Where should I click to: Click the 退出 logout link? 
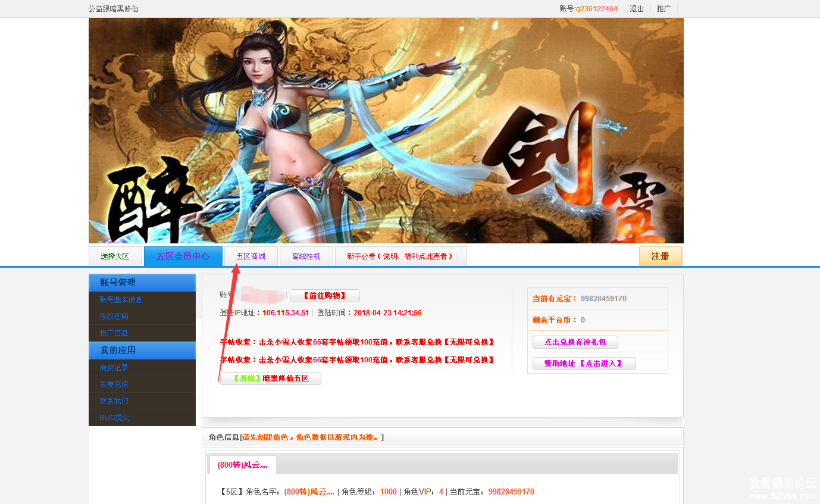coord(637,9)
